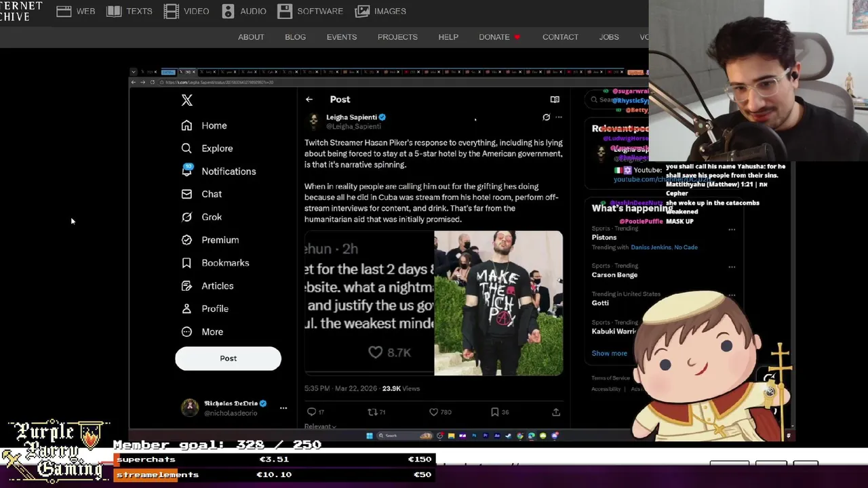Open Notifications bell in X sidebar

coord(218,171)
